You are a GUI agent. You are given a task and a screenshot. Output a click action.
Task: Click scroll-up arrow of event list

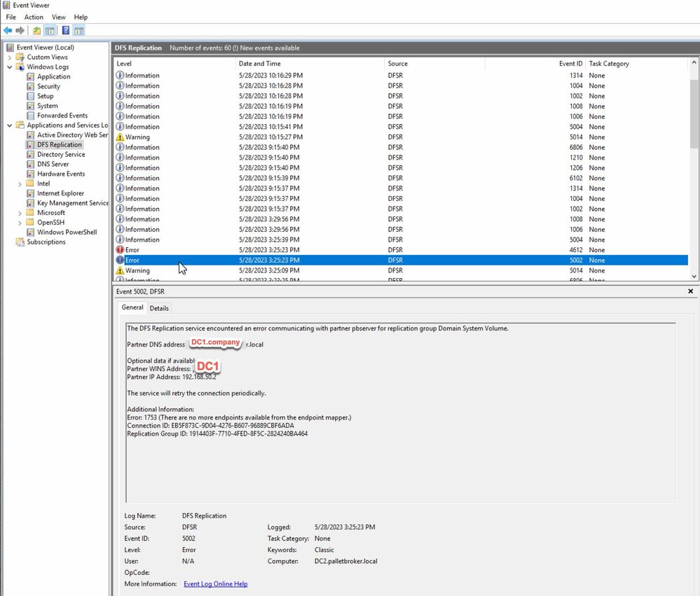[x=694, y=63]
